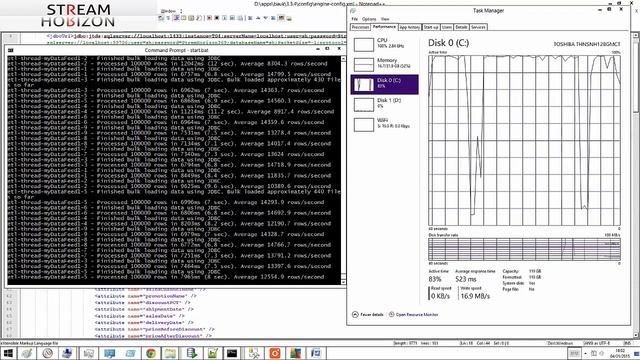The image size is (640, 360).
Task: Open the Window menu in Notepad++
Action: [168, 11]
